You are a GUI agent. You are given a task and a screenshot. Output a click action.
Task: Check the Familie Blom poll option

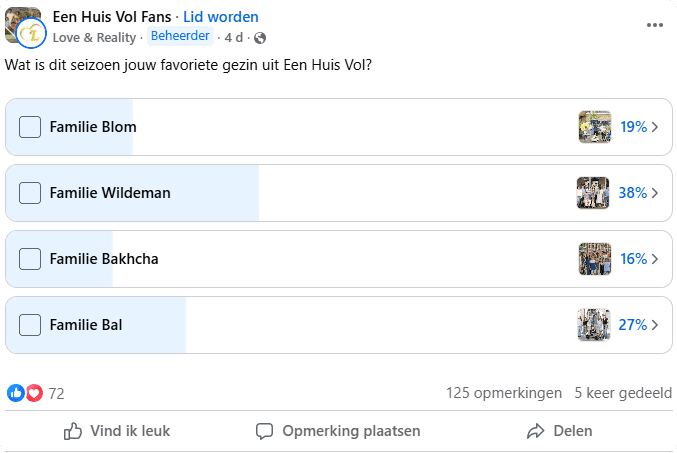31,127
